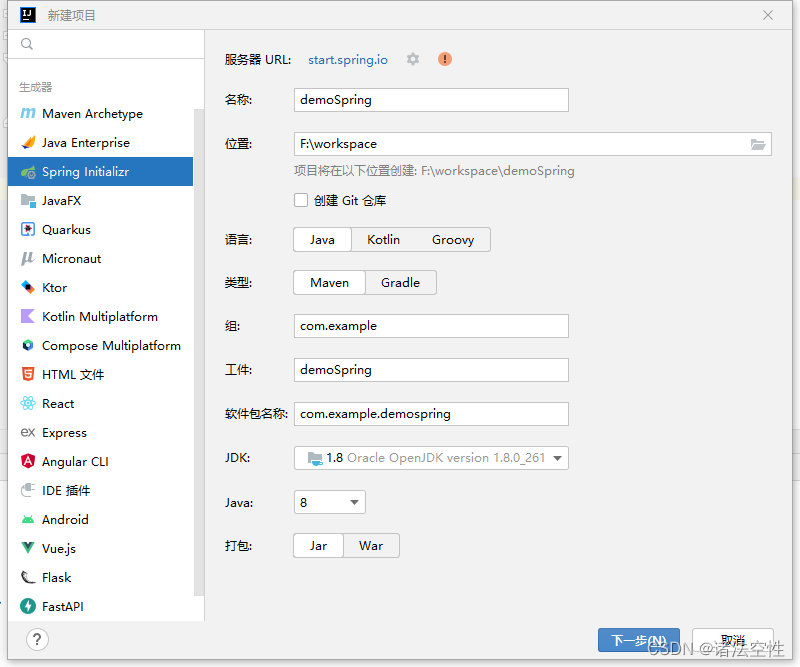Viewport: 800px width, 667px height.
Task: Click the 名称 name field demoSpring
Action: pyautogui.click(x=431, y=100)
